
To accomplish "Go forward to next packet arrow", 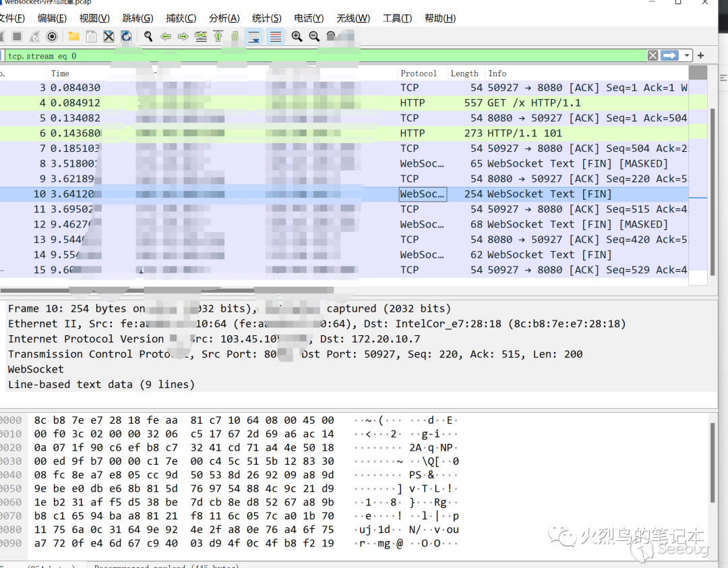I will click(x=183, y=36).
